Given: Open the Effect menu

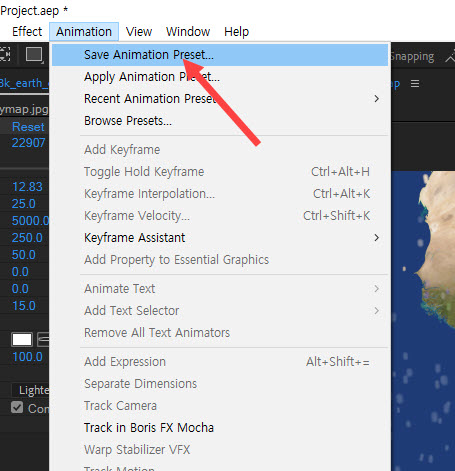Looking at the screenshot, I should click(27, 32).
